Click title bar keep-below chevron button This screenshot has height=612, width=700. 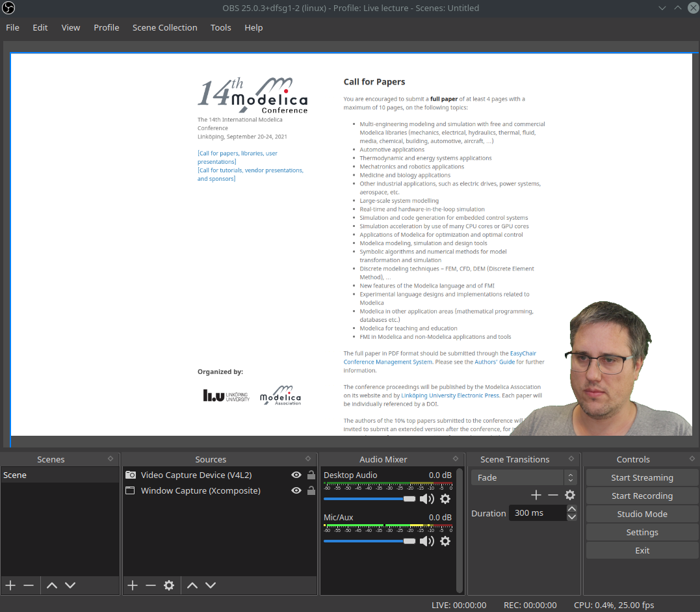coord(662,8)
